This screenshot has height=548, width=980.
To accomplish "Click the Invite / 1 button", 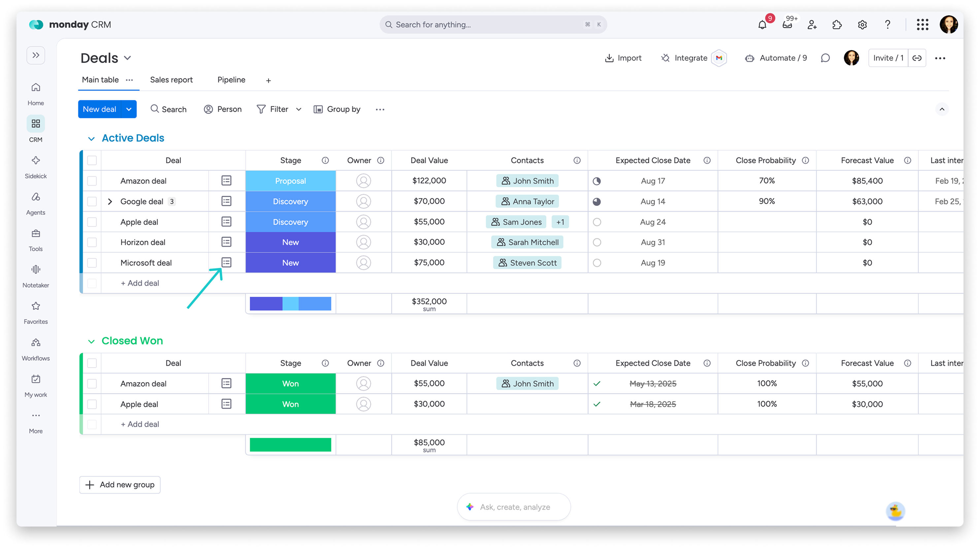I will [888, 58].
